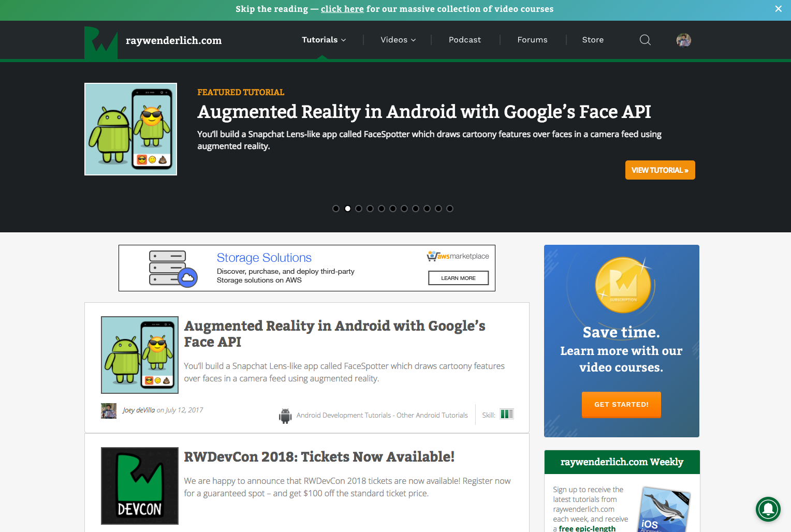Click the 'free epic-length' newsletter link

point(587,528)
